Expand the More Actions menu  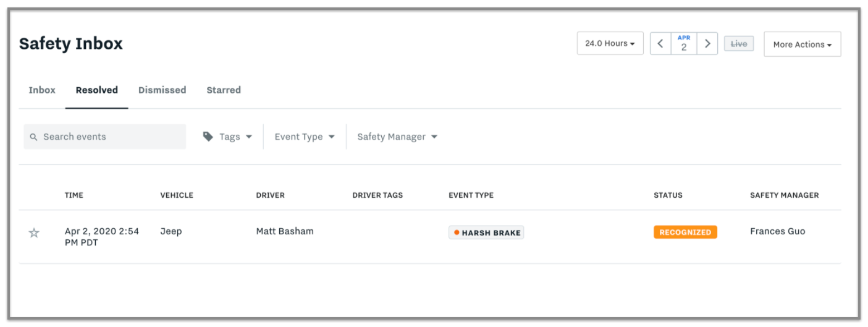(x=802, y=45)
